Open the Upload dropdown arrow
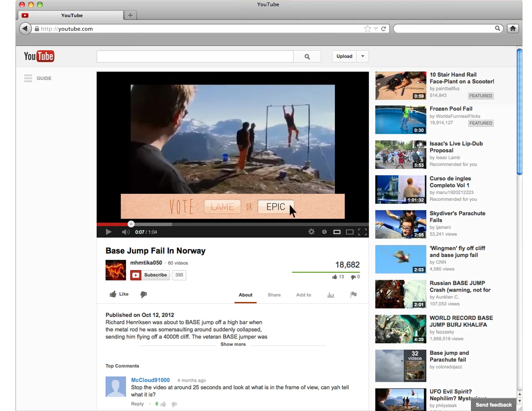The height and width of the screenshot is (411, 532). tap(363, 56)
